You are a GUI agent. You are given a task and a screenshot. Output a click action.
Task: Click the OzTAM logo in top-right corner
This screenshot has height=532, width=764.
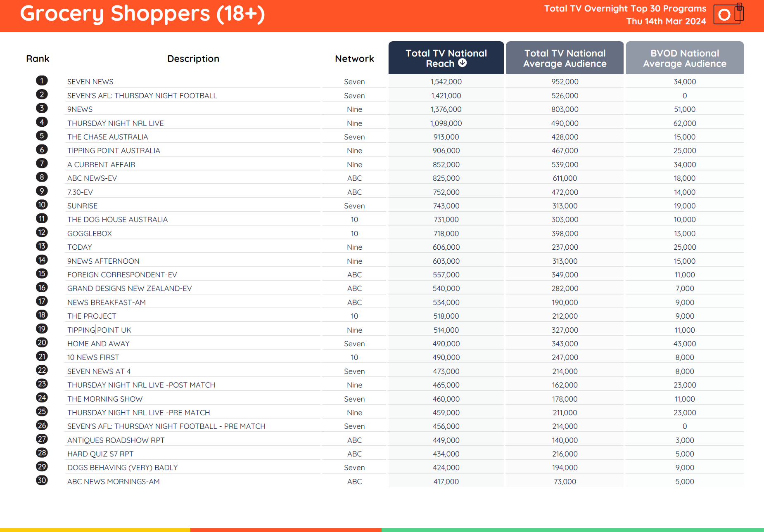coord(728,14)
